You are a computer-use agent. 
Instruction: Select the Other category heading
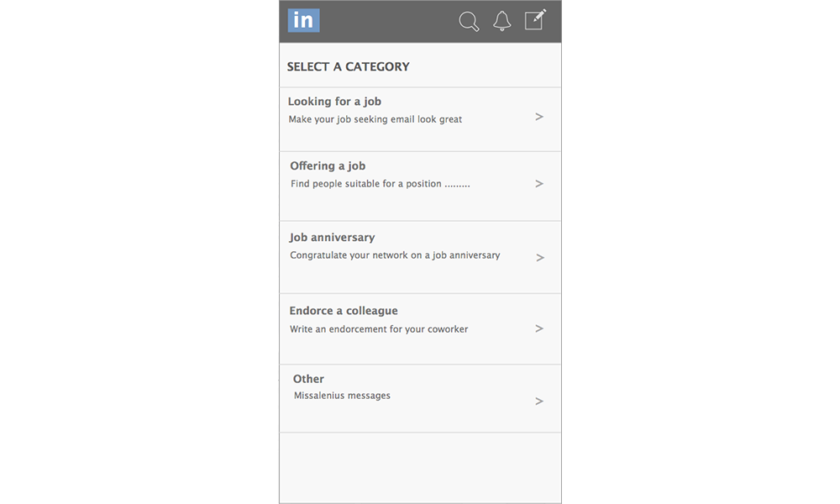pos(308,379)
